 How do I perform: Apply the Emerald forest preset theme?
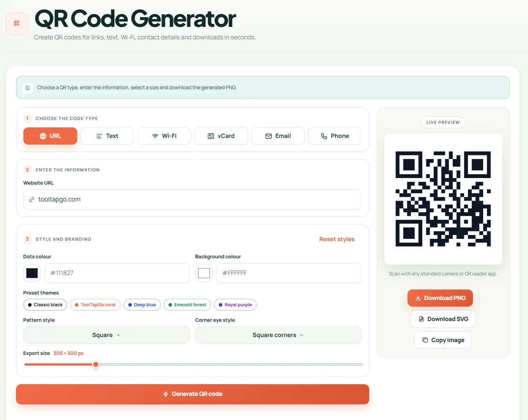187,305
